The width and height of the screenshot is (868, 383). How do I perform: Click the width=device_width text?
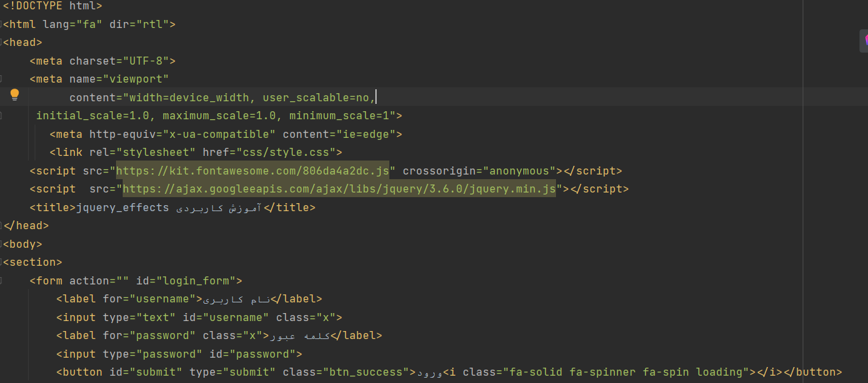(189, 98)
